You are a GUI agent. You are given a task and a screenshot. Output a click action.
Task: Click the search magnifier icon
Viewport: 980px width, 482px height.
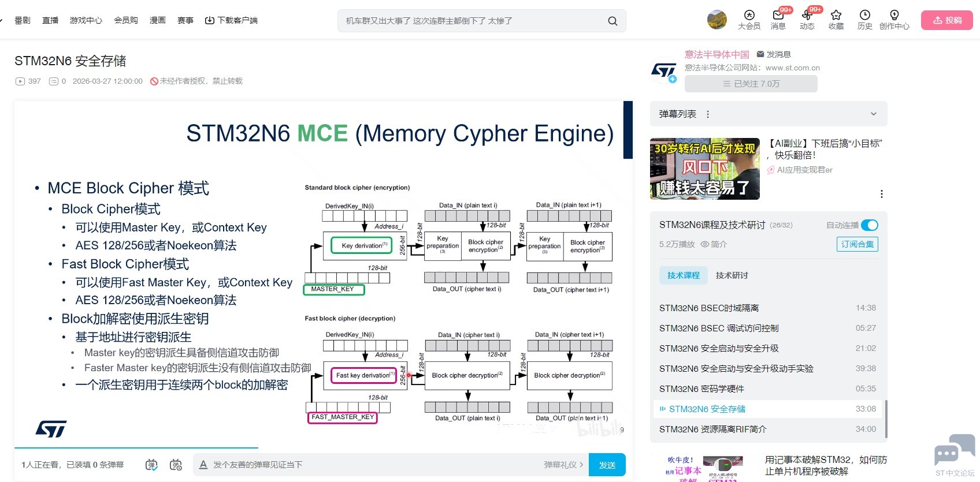[x=612, y=21]
